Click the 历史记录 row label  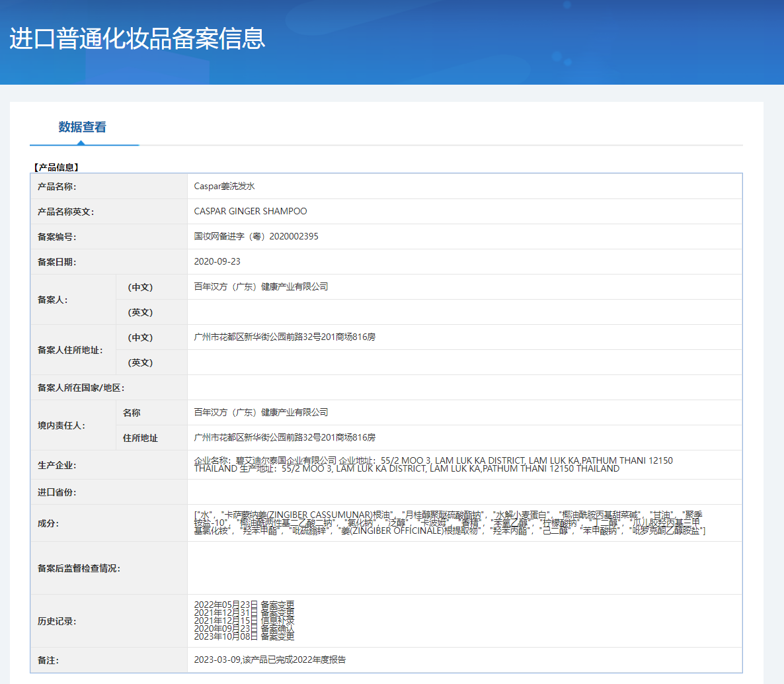57,622
